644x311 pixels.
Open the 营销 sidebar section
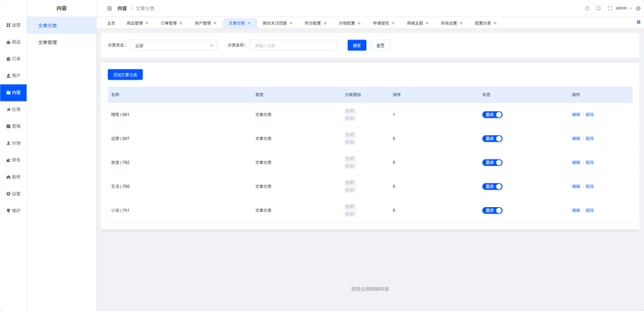click(13, 126)
